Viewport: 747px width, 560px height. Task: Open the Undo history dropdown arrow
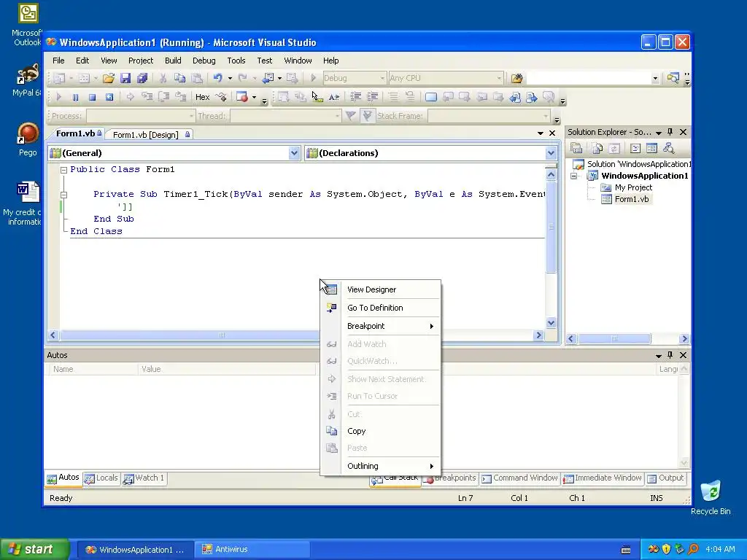click(230, 78)
